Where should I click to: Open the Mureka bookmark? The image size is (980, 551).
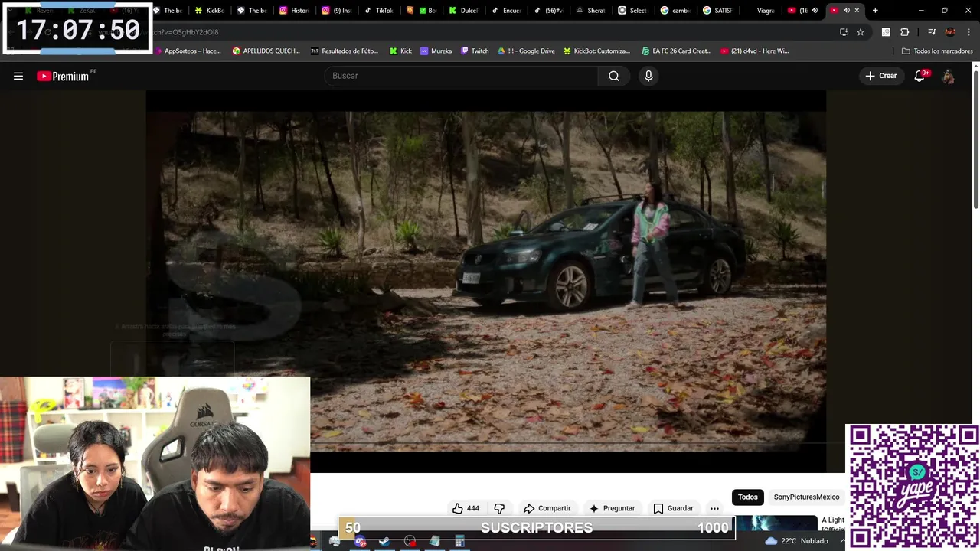pyautogui.click(x=436, y=51)
